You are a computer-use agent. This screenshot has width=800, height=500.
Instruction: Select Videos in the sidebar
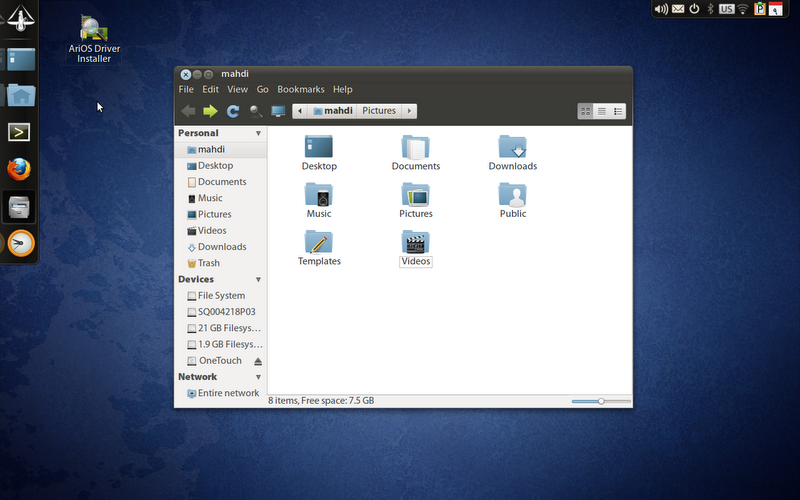pyautogui.click(x=220, y=231)
